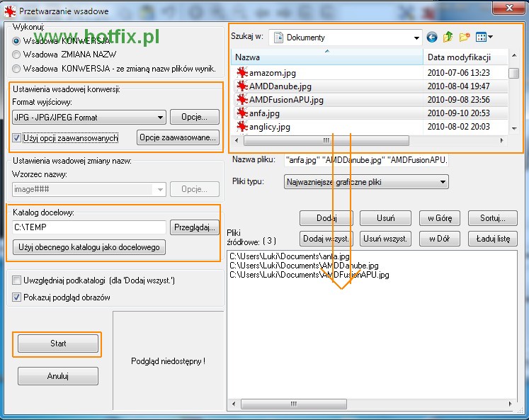Open the view menu icon in file browser
529x420 pixels.
[x=484, y=38]
